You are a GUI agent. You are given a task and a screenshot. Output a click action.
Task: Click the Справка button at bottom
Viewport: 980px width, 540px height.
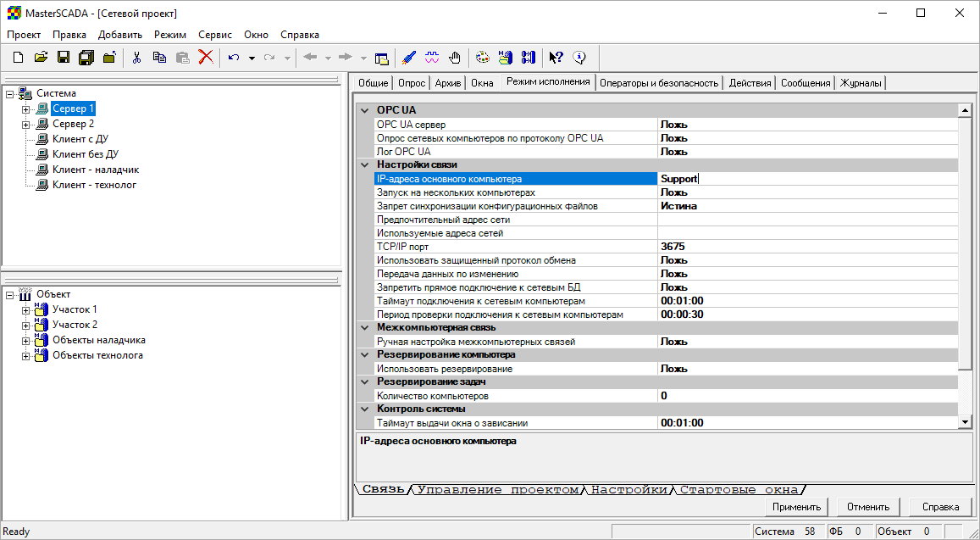tap(941, 507)
